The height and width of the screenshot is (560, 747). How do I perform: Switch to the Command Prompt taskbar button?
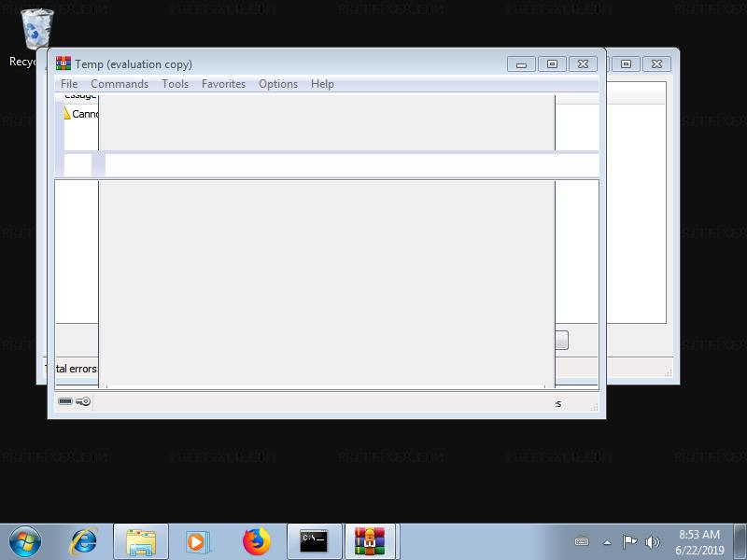click(x=314, y=542)
